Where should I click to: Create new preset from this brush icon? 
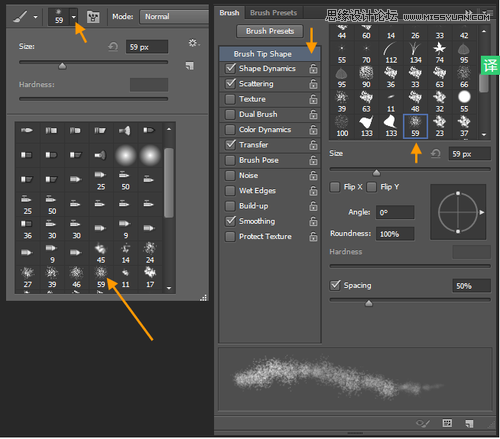[x=190, y=66]
